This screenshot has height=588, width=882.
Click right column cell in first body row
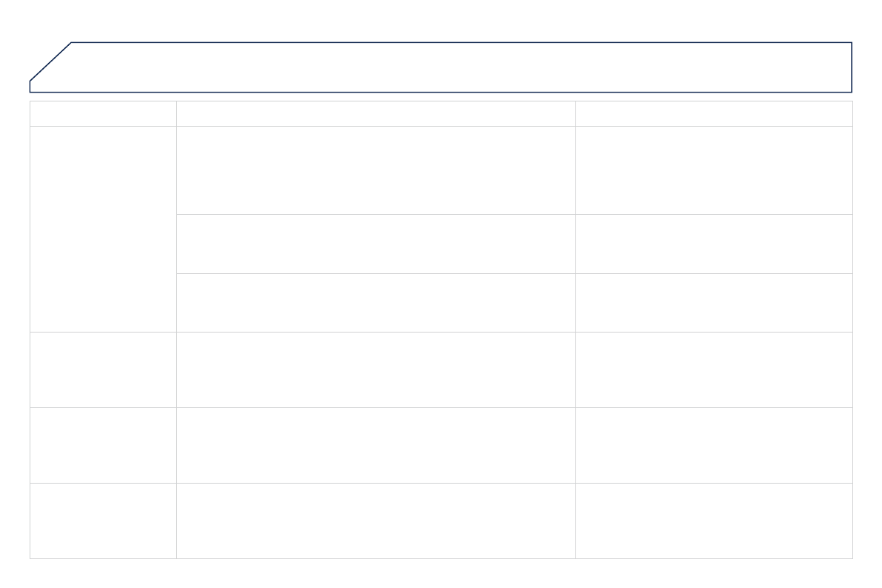click(714, 170)
